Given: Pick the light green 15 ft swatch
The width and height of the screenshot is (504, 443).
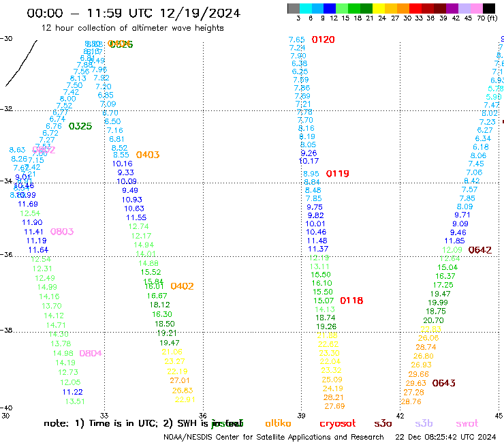Looking at the screenshot, I should point(342,8).
